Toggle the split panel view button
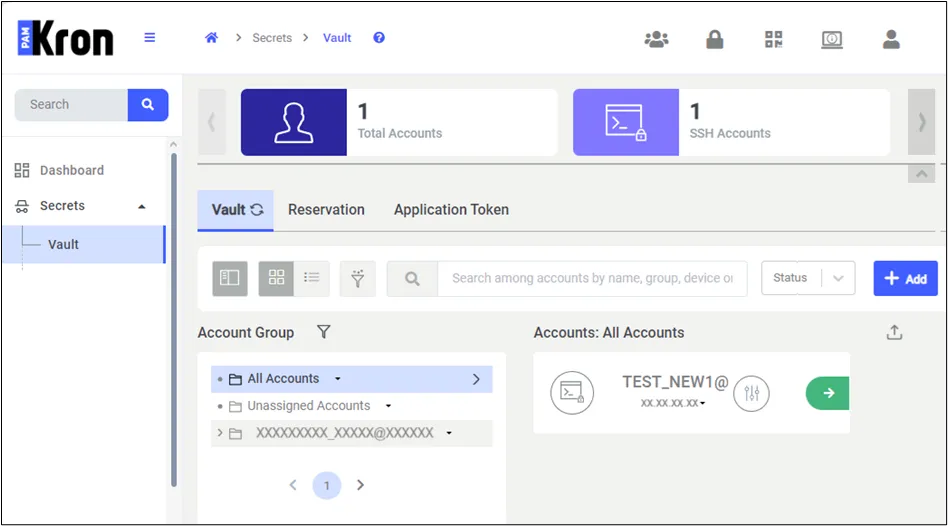Screen dimensions: 948x526 pos(230,278)
